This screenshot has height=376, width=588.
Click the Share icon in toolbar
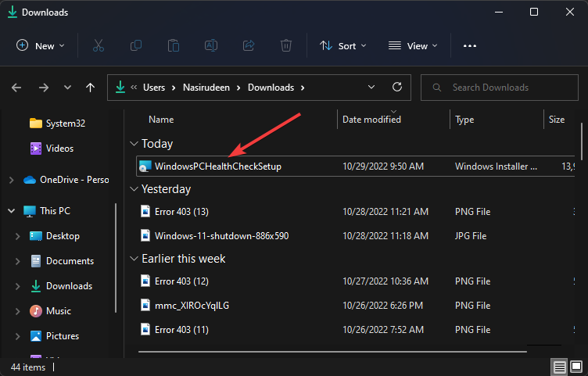248,46
